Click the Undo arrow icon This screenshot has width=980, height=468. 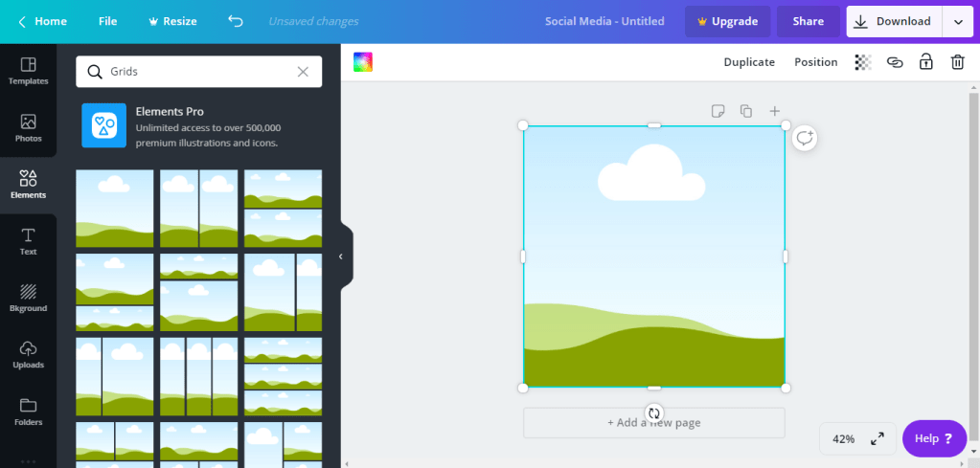click(x=236, y=21)
